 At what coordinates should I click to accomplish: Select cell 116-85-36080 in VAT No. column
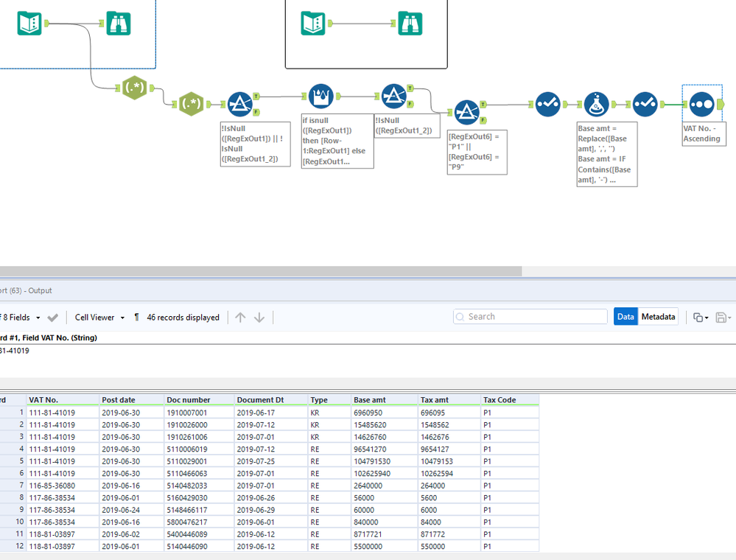(x=63, y=486)
